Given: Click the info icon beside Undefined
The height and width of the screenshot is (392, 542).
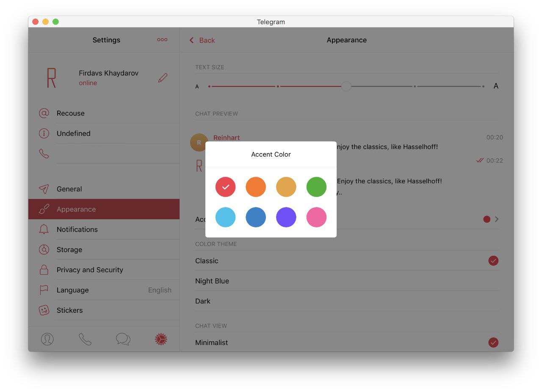Looking at the screenshot, I should (44, 133).
